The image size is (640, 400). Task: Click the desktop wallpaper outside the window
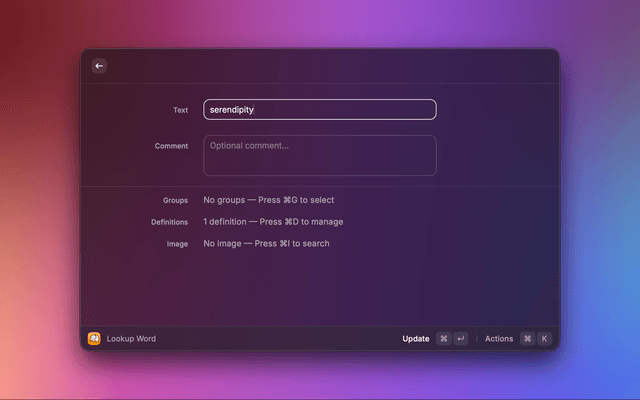click(40, 200)
